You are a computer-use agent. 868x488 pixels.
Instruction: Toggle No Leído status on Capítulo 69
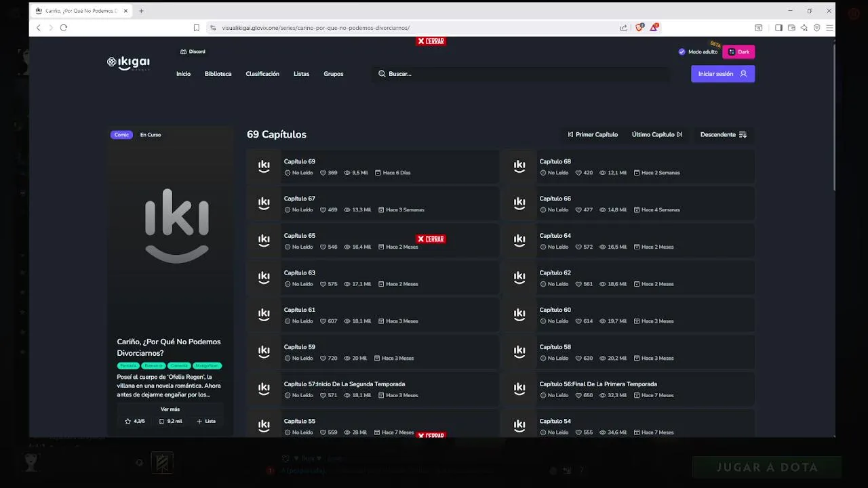point(298,173)
